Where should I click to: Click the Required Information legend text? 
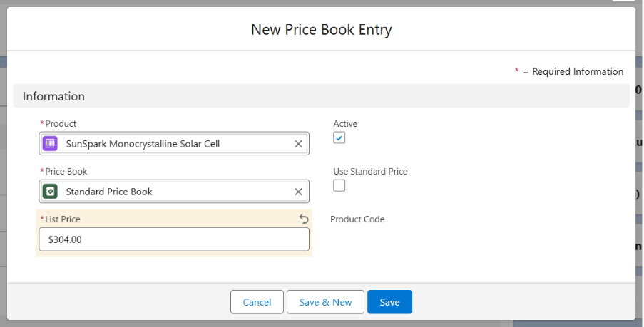click(573, 71)
